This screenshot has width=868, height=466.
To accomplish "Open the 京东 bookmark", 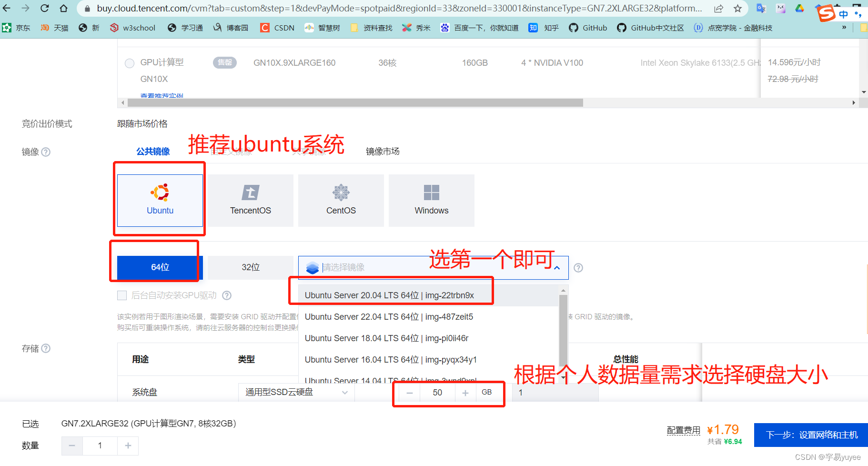I will [x=16, y=28].
